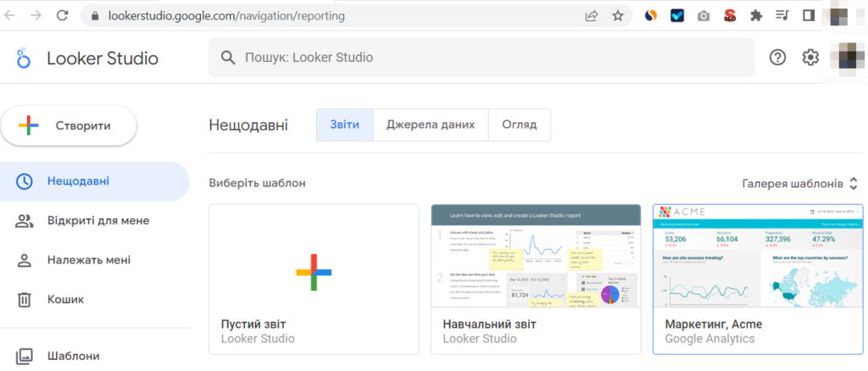868x371 pixels.
Task: Open user settings gear icon
Action: pyautogui.click(x=810, y=58)
